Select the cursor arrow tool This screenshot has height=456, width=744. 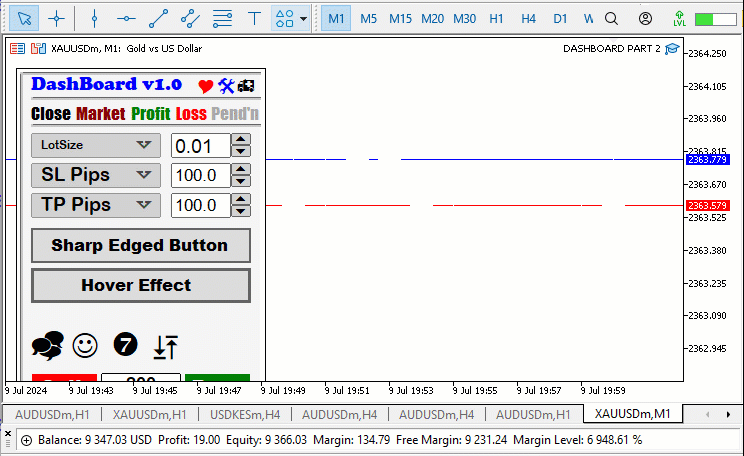(24, 19)
